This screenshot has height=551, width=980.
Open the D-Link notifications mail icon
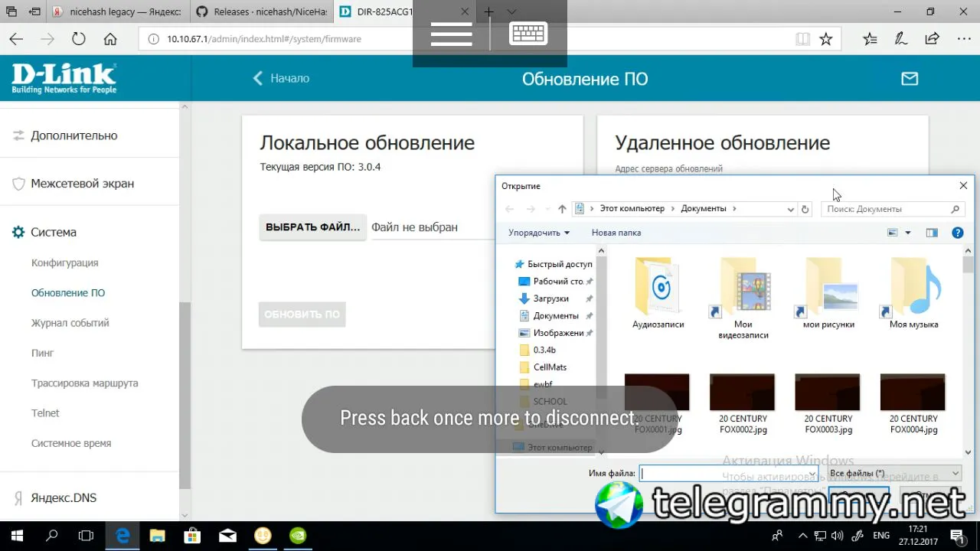pyautogui.click(x=910, y=78)
